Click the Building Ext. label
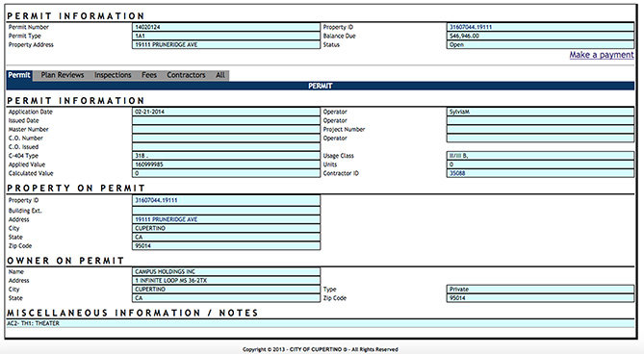This screenshot has height=354, width=644. (25, 211)
